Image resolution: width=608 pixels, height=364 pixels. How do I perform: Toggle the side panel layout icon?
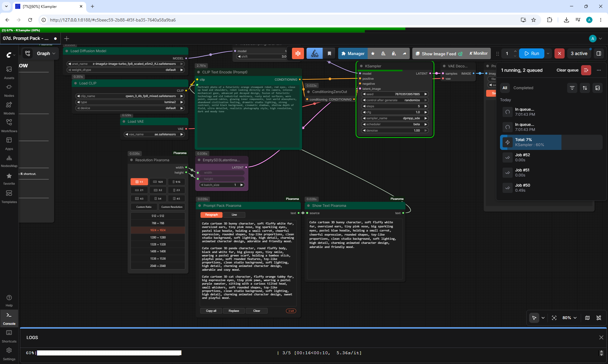click(599, 53)
